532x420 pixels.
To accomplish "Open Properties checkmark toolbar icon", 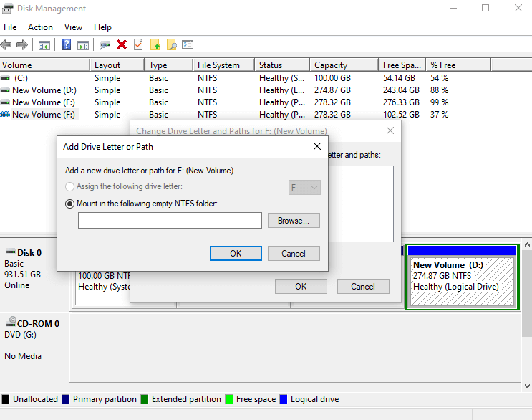I will tap(138, 44).
